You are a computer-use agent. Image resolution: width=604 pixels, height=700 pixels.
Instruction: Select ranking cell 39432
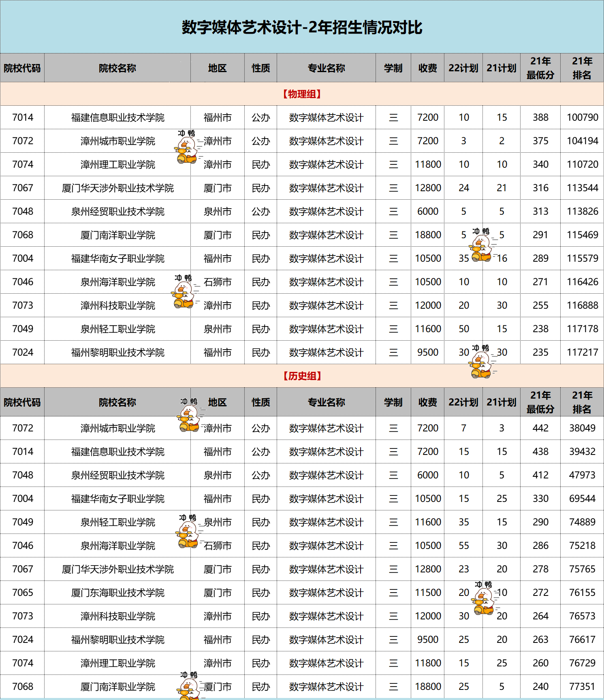pyautogui.click(x=582, y=452)
